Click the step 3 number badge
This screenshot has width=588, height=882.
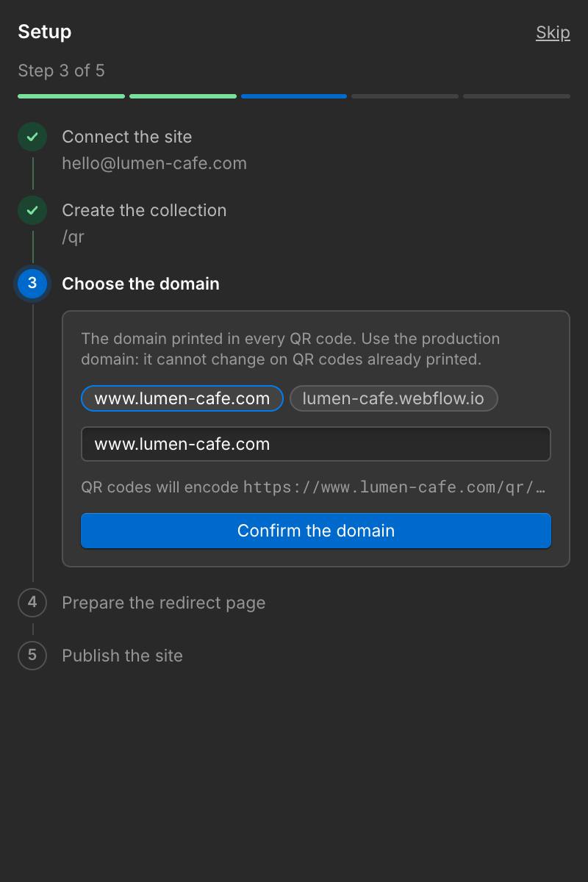coord(32,284)
